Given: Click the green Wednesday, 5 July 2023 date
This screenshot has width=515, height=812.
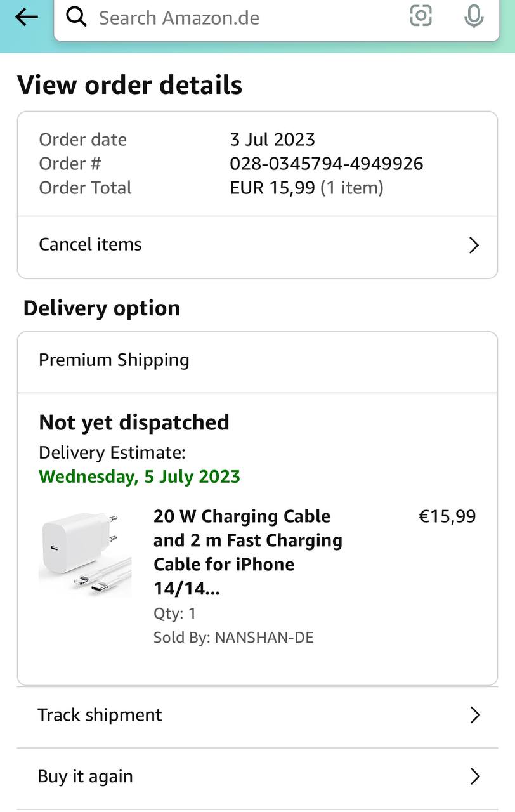Looking at the screenshot, I should 140,476.
